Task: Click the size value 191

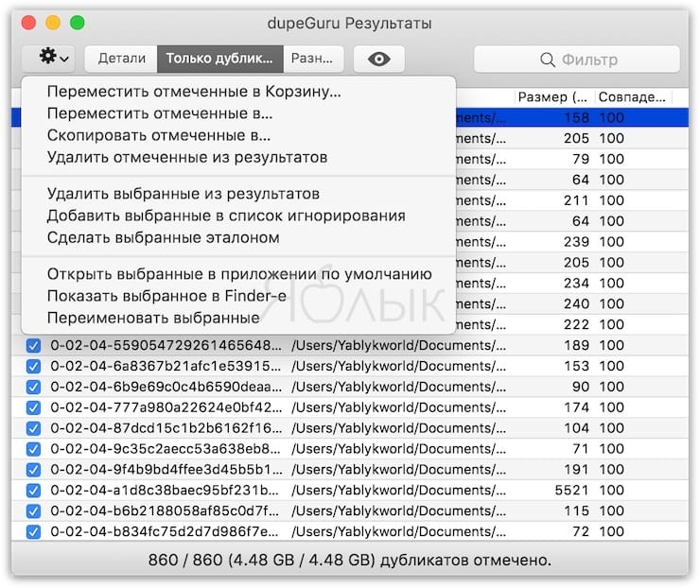Action: (576, 469)
